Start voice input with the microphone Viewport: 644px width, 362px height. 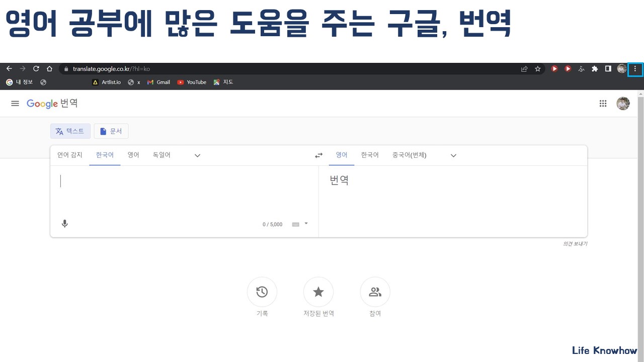coord(64,224)
